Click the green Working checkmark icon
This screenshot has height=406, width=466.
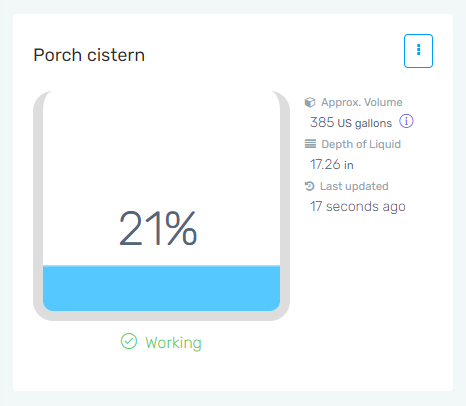click(129, 341)
